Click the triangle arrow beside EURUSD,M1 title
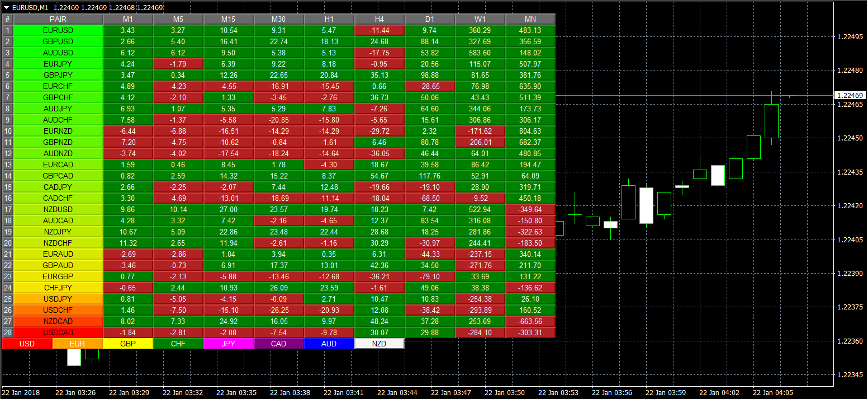868x399 pixels. click(6, 8)
